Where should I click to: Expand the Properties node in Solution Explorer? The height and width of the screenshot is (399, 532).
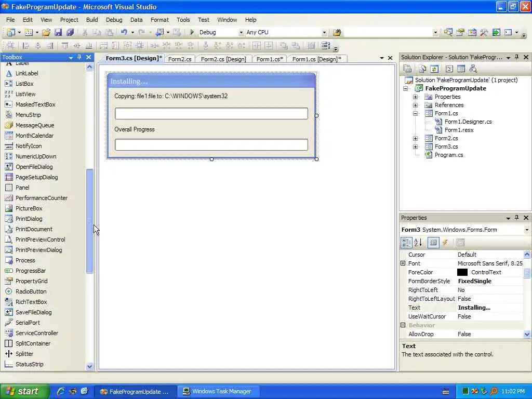[415, 97]
